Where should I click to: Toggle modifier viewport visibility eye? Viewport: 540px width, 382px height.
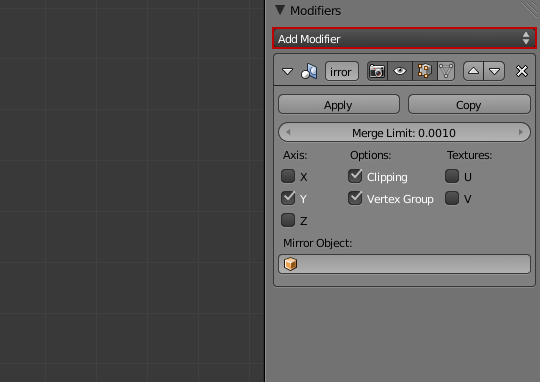click(x=400, y=71)
